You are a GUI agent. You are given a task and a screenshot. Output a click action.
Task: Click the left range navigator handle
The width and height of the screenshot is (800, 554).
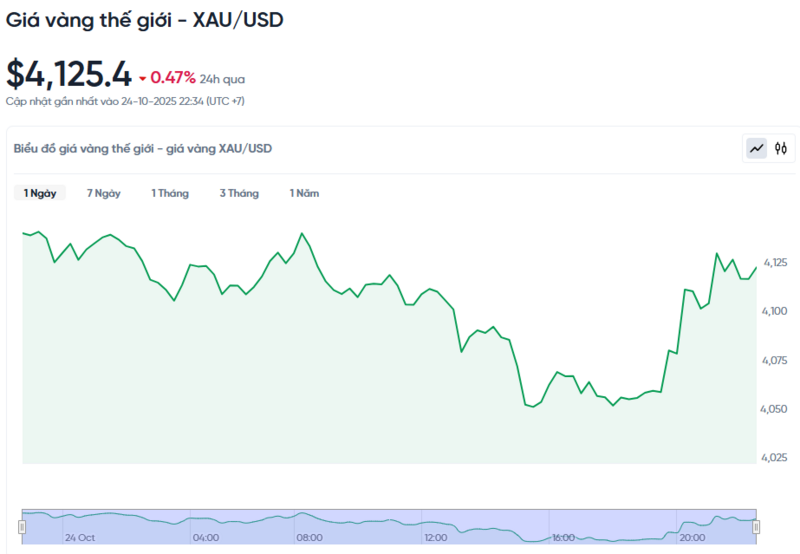pos(22,526)
